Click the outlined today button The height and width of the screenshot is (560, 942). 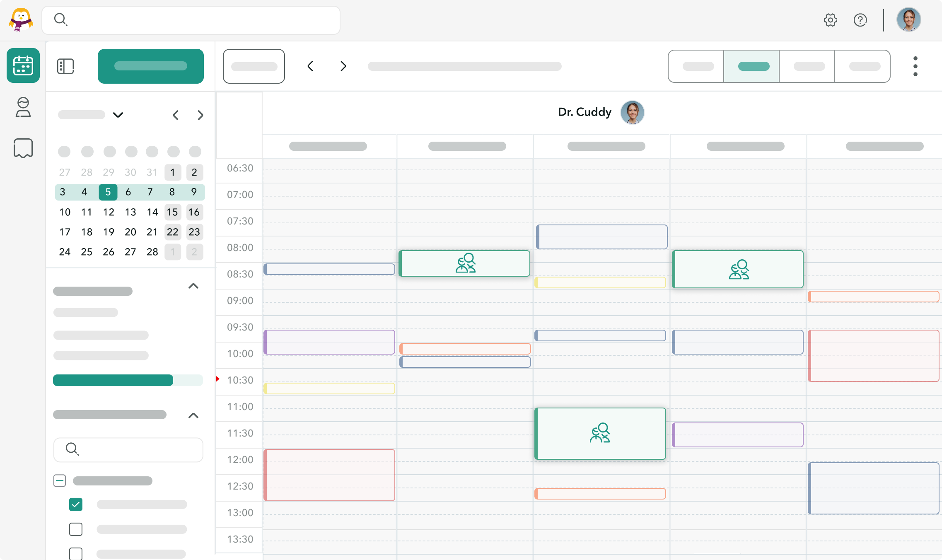[254, 66]
